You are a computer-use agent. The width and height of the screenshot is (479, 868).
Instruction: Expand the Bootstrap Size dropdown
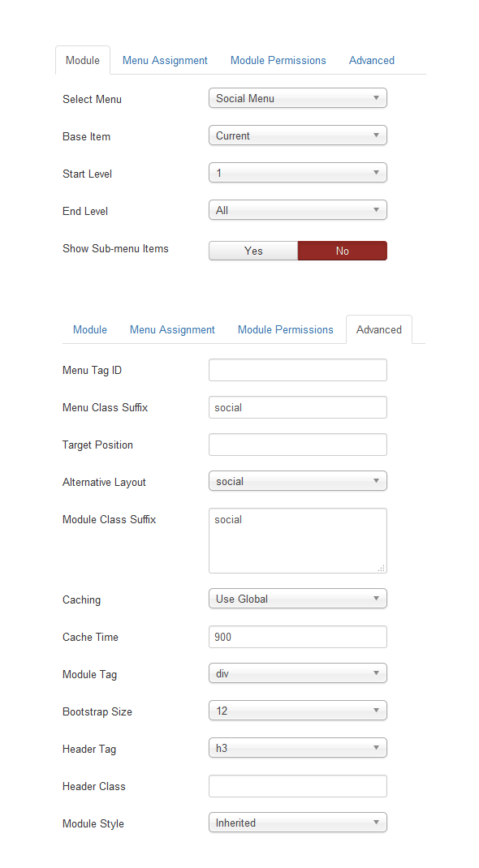[x=298, y=711]
